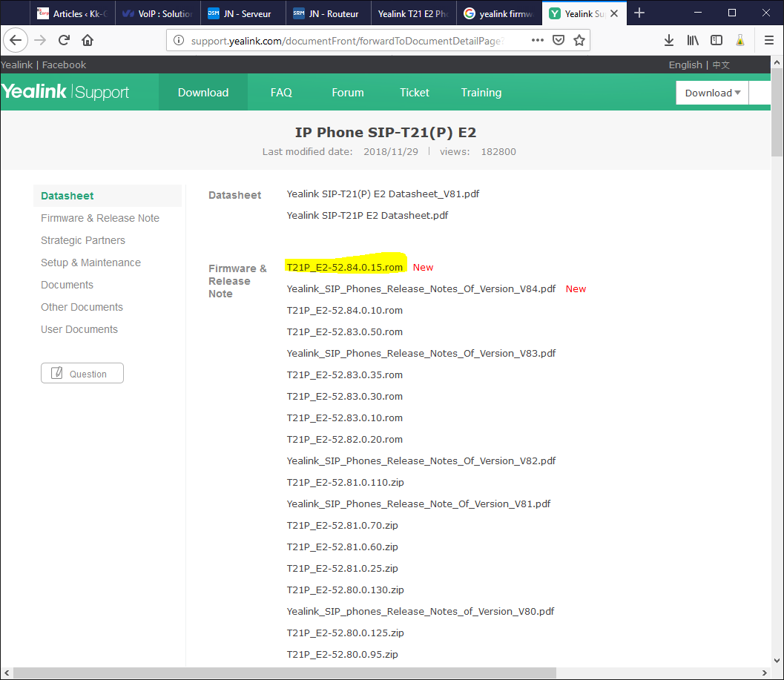Click the browser Back arrow button
The height and width of the screenshot is (680, 784).
pos(16,40)
